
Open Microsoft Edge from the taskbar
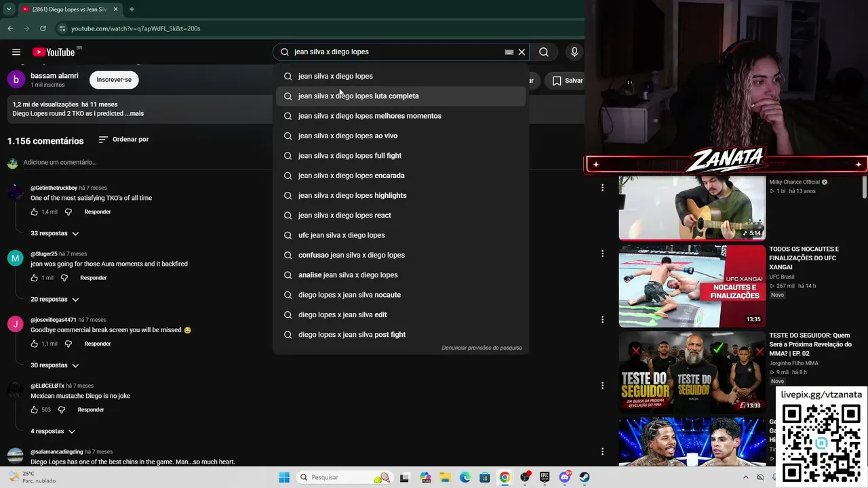pos(465,477)
